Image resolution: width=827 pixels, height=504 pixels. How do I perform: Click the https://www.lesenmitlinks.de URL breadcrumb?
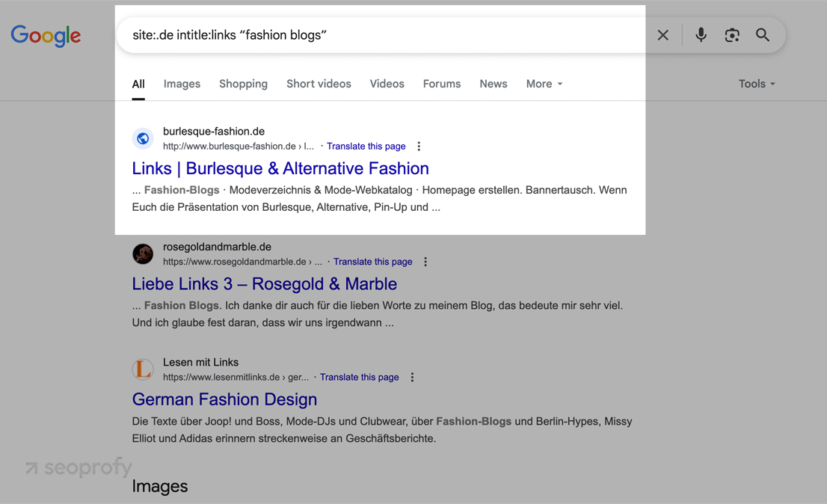point(236,377)
